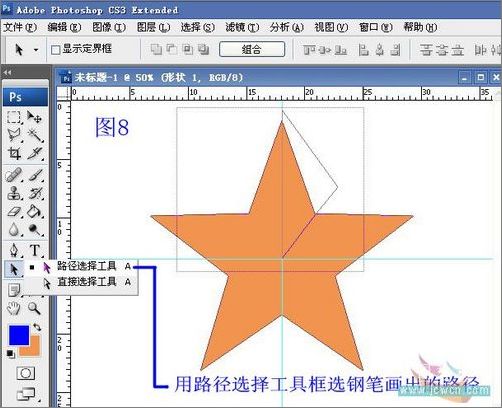502x408 pixels.
Task: Open the 滤镜(T) menu
Action: pyautogui.click(x=242, y=27)
